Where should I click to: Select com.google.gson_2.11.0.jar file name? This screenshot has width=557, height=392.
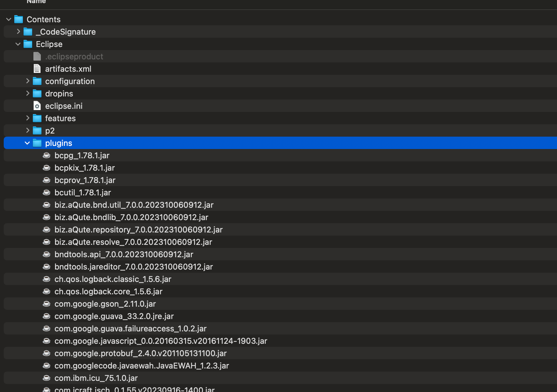pos(105,304)
